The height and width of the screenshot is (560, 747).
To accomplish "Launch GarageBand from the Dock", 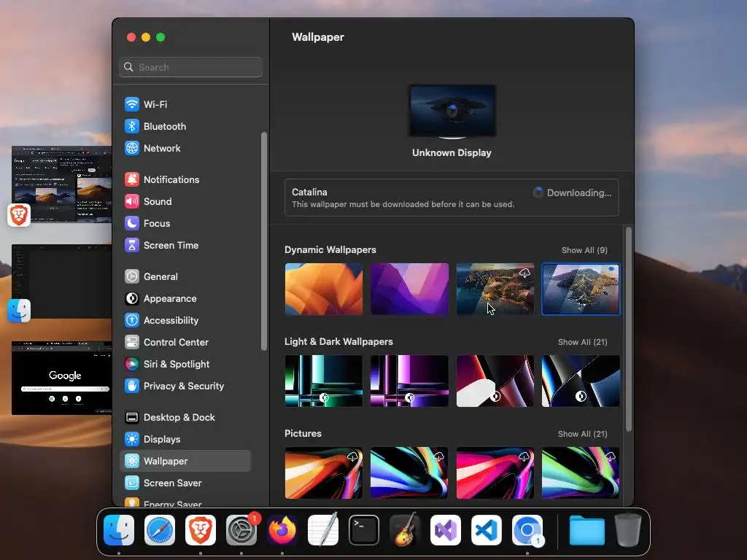I will pyautogui.click(x=405, y=530).
